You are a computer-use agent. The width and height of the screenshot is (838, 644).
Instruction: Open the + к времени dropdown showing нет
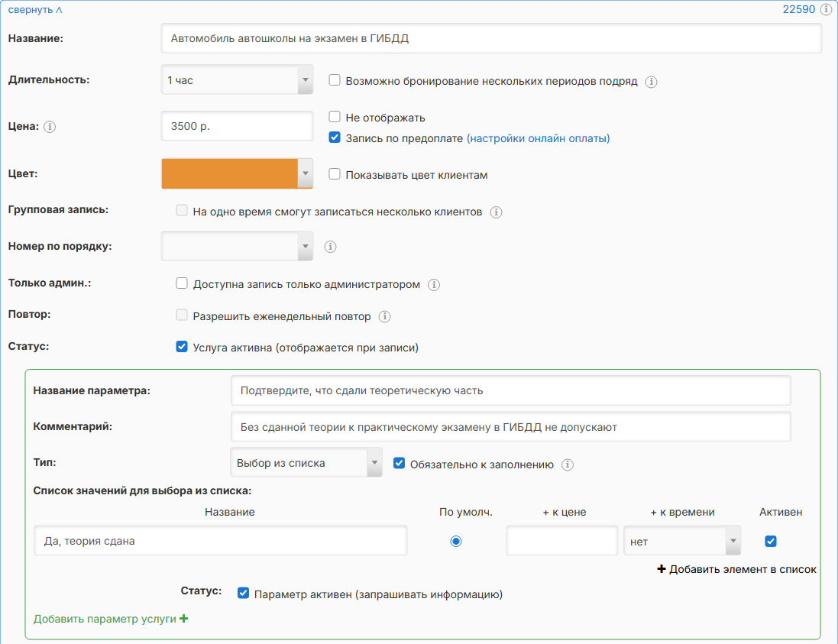pyautogui.click(x=682, y=542)
